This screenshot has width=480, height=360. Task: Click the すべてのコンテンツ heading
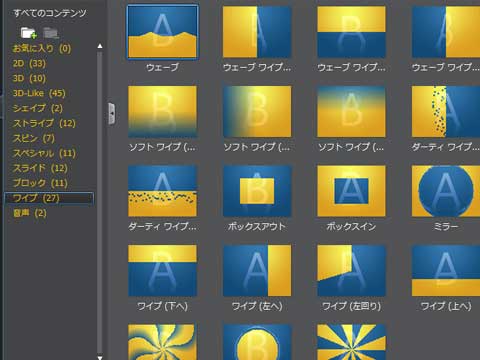[x=50, y=13]
